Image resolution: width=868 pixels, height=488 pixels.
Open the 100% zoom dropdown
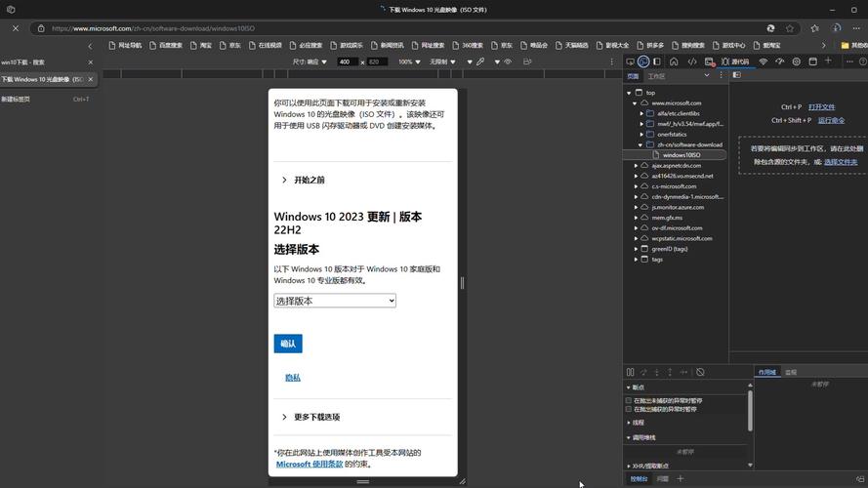(x=409, y=61)
